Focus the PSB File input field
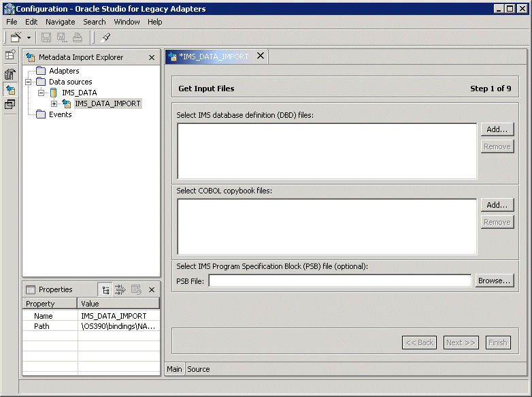532x397 pixels. [x=340, y=281]
